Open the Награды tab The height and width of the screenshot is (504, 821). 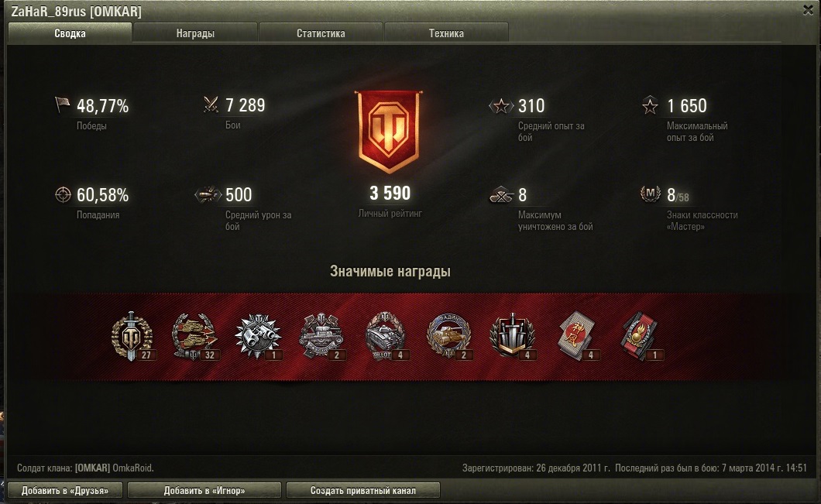click(x=194, y=33)
